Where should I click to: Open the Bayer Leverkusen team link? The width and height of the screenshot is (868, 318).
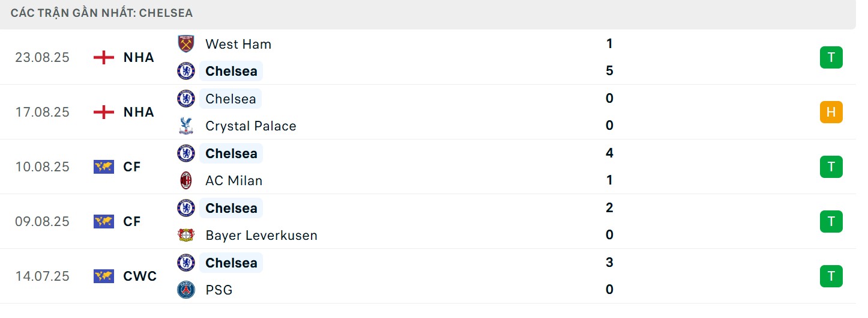coord(261,235)
